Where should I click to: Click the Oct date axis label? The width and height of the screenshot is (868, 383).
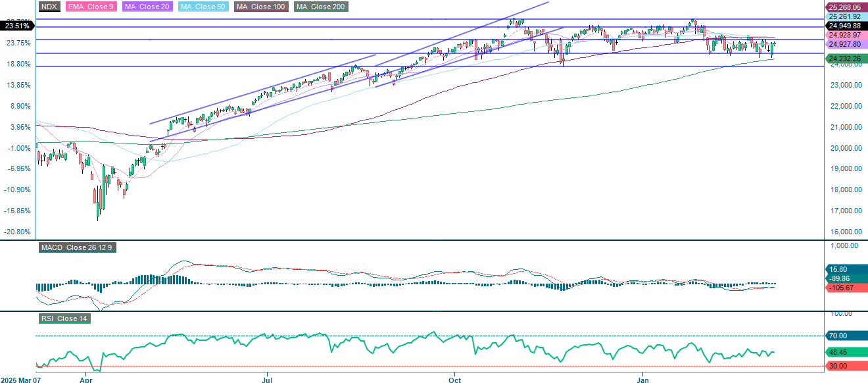coord(454,380)
